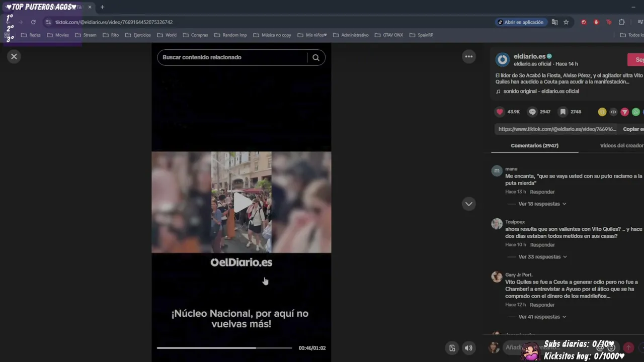Screen dimensions: 644x362
Task: Reply to Gary Jr Port.'s comment
Action: tap(542, 305)
